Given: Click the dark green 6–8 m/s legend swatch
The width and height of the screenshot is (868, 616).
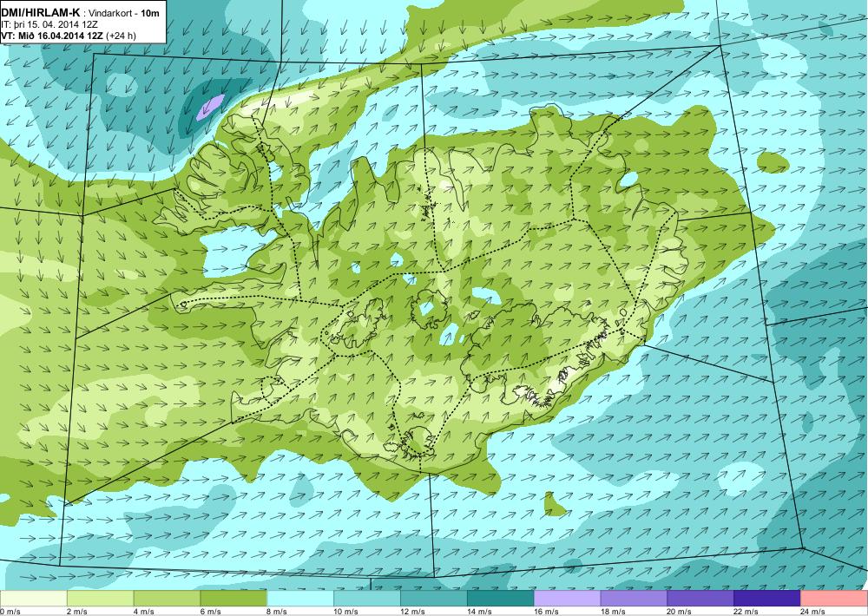Looking at the screenshot, I should coord(233,599).
